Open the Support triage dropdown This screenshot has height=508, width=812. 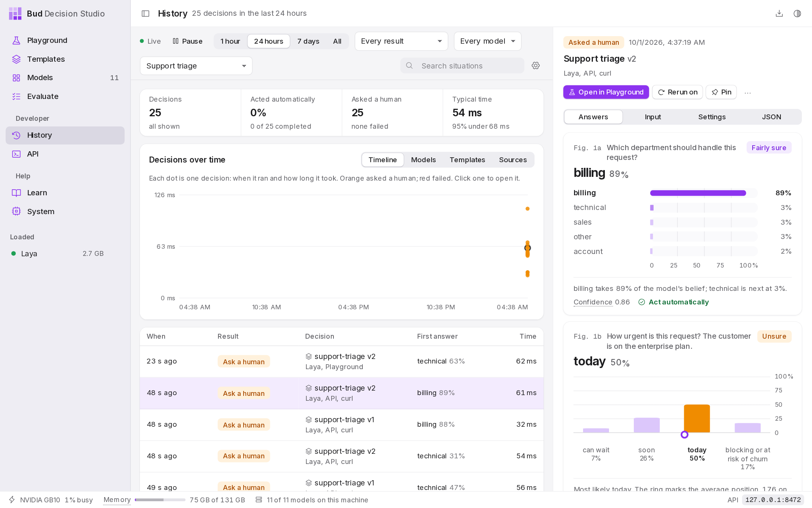click(x=196, y=66)
